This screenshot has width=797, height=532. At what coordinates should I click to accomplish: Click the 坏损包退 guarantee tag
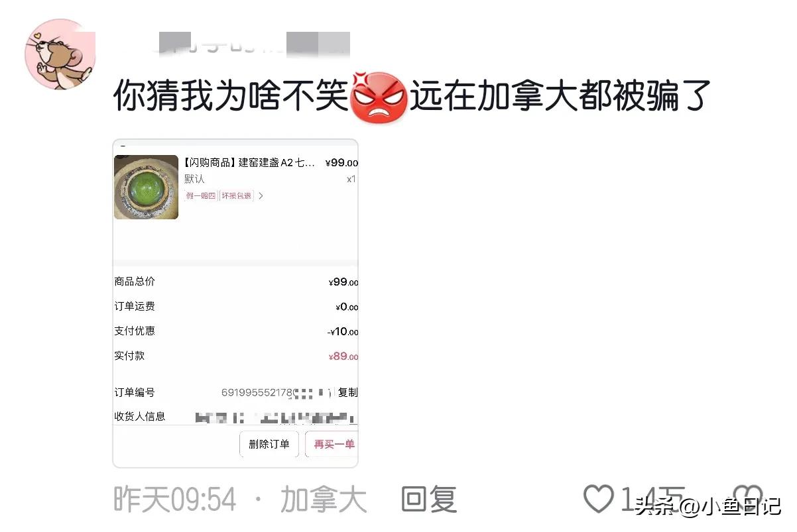tap(237, 196)
